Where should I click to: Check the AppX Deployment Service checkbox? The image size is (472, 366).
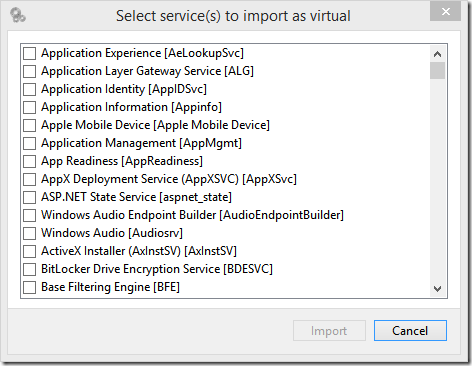(x=29, y=179)
